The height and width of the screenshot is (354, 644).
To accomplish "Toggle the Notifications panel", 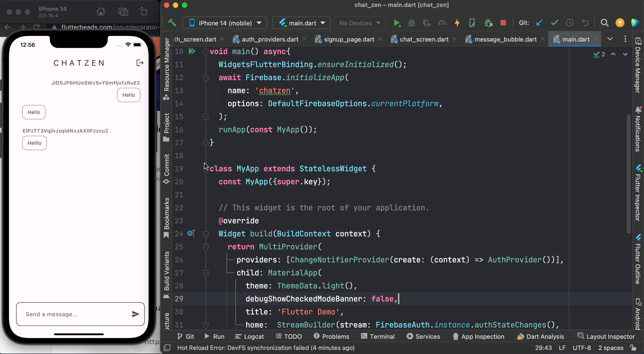I will pyautogui.click(x=638, y=129).
